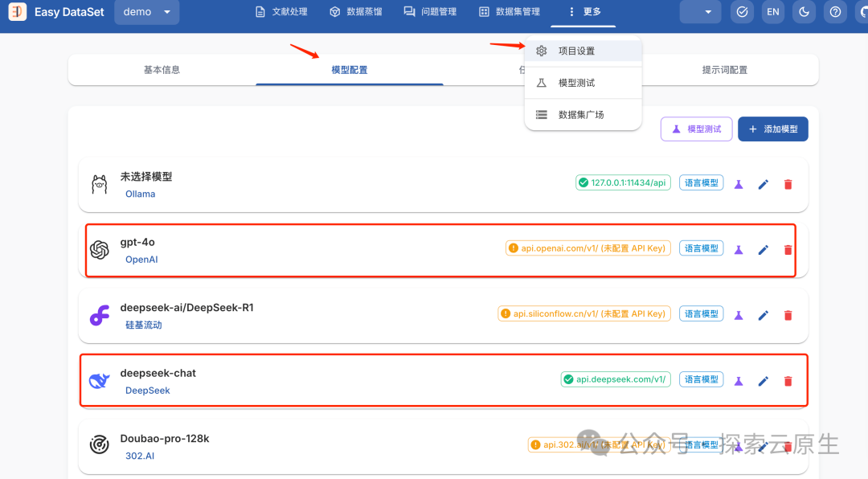This screenshot has width=868, height=479.
Task: Click the api.openai.com endpoint chip
Action: tap(588, 248)
